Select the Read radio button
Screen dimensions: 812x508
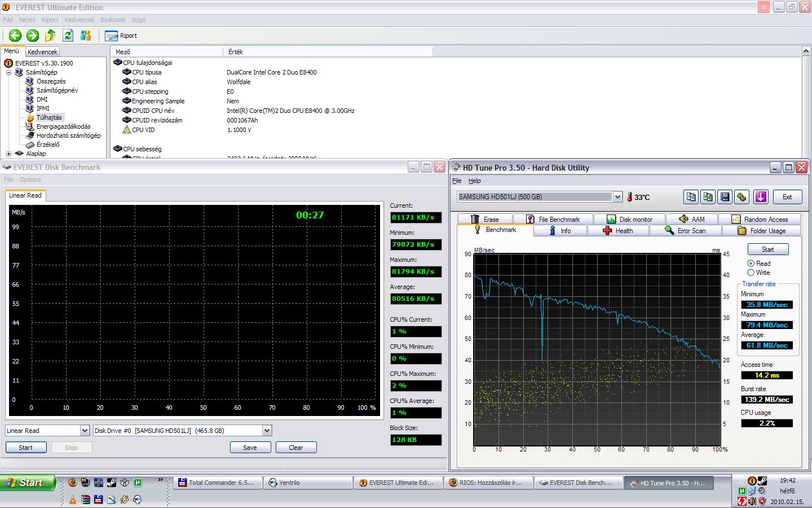click(751, 264)
